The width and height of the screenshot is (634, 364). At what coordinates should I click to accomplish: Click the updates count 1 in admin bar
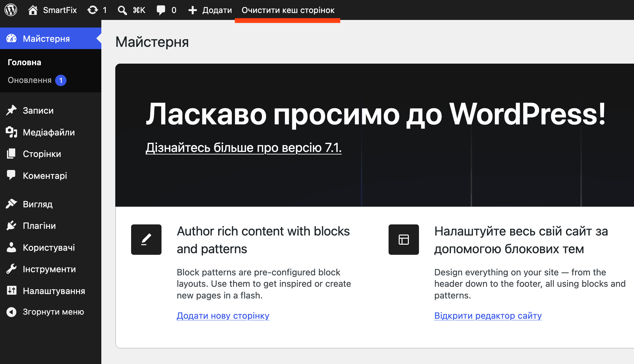(105, 10)
